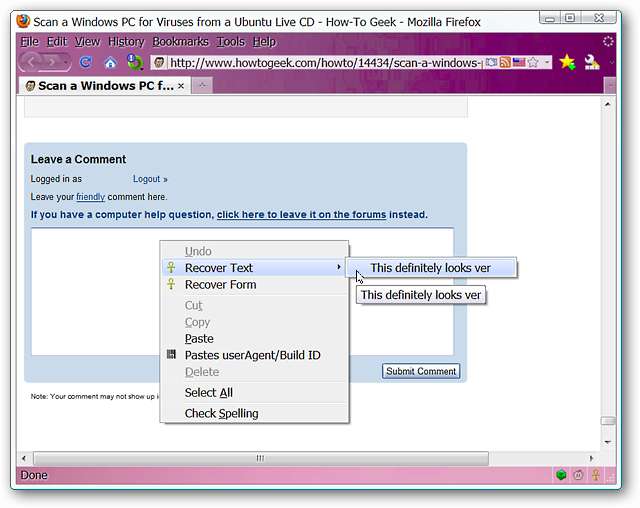Click the vertical scrollbar up arrow

tap(608, 104)
